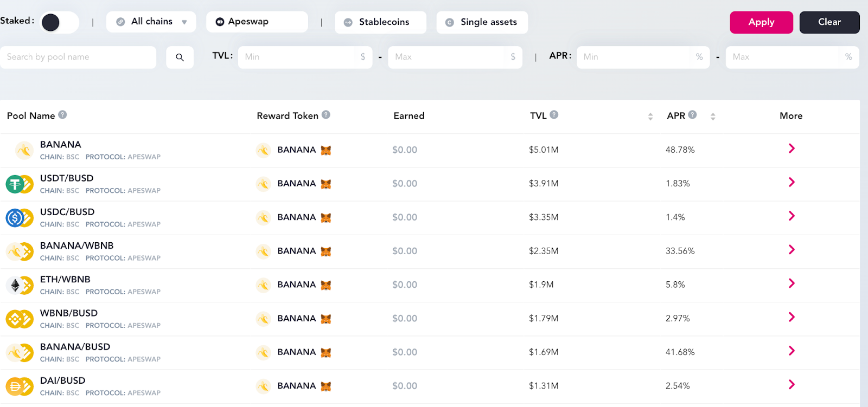Click the USDT/BUSD pool name
This screenshot has width=868, height=407.
click(67, 178)
